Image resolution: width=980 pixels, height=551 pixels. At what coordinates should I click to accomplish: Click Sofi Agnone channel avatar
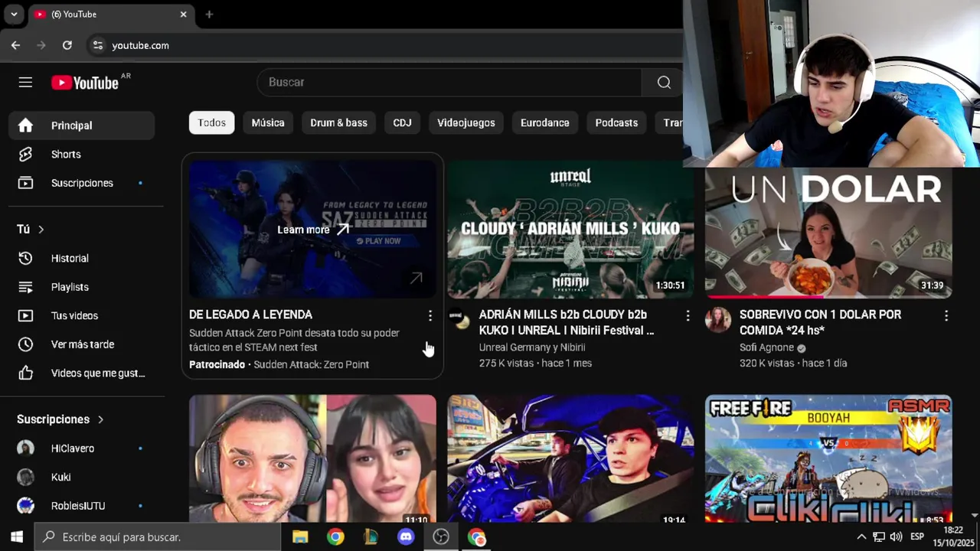click(x=717, y=320)
